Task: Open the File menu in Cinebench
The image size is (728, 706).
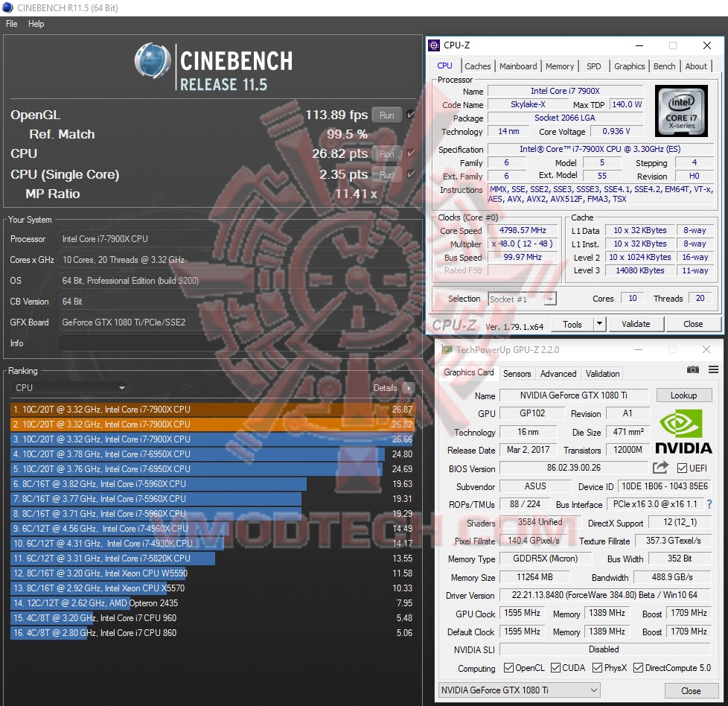Action: (x=12, y=24)
